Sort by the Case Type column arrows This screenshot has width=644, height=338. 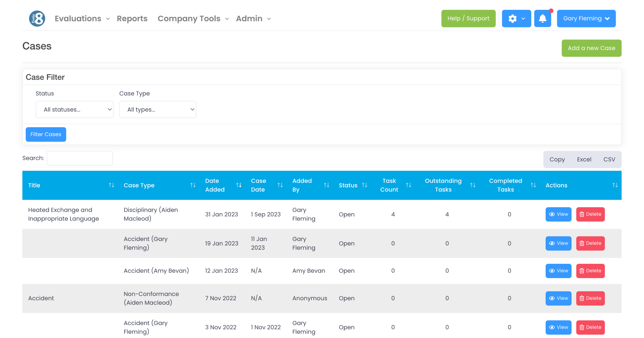tap(193, 185)
